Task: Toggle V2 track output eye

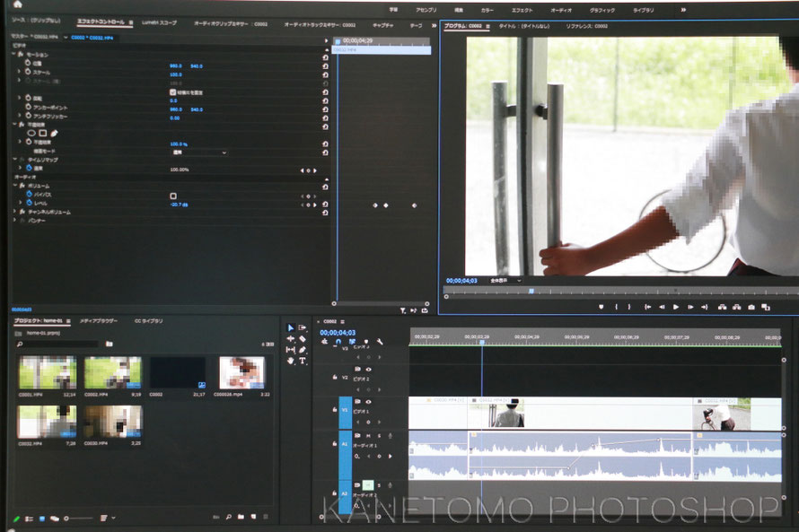Action: click(x=368, y=369)
